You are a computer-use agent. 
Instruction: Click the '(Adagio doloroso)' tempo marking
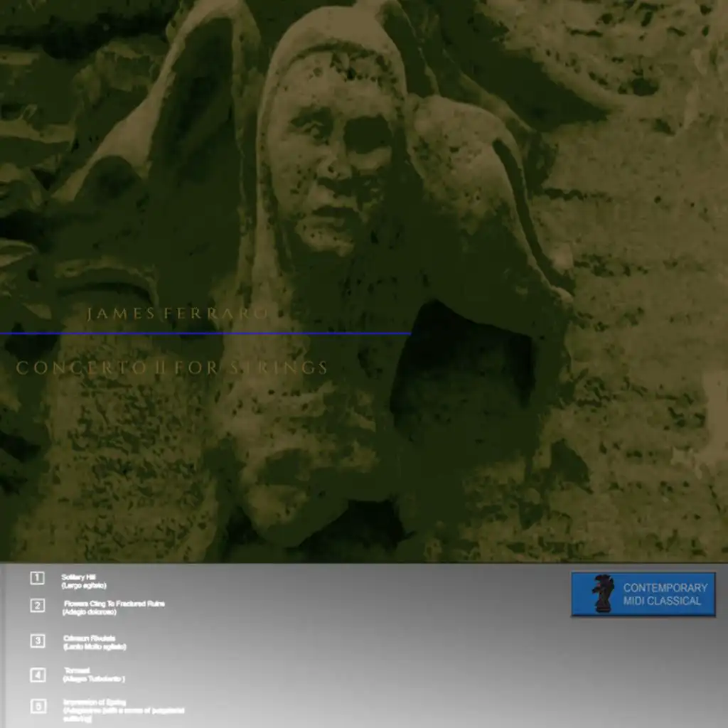pos(89,612)
